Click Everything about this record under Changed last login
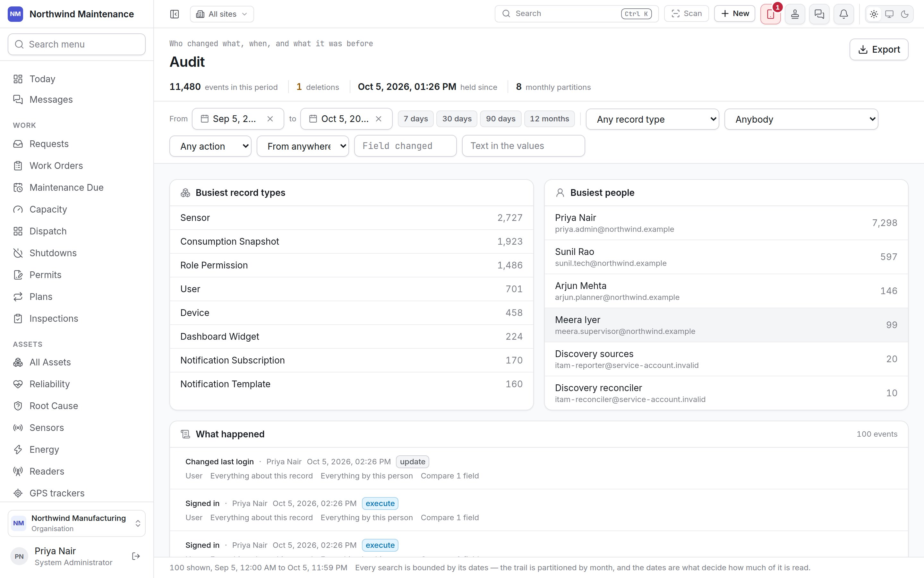Viewport: 924px width, 578px height. (x=261, y=476)
